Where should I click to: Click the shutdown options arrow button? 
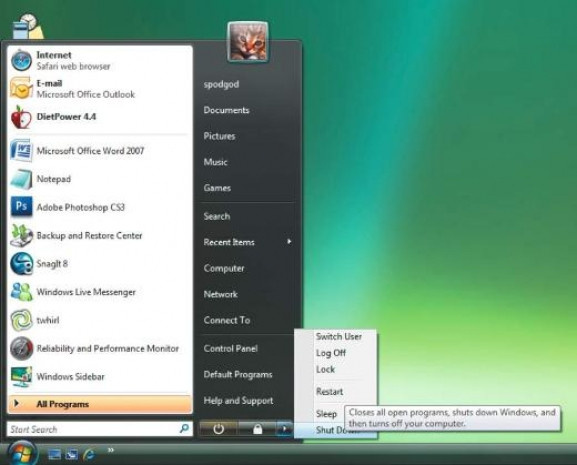point(284,429)
